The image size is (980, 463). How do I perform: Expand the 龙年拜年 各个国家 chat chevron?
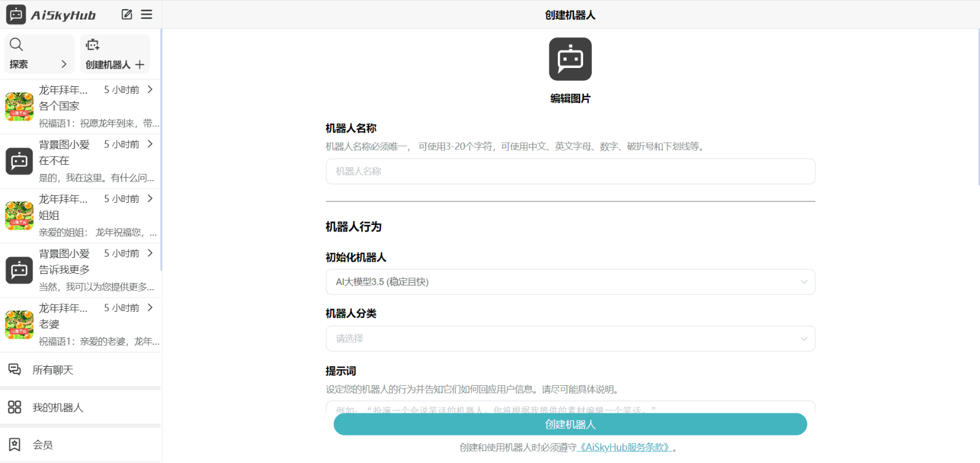150,90
